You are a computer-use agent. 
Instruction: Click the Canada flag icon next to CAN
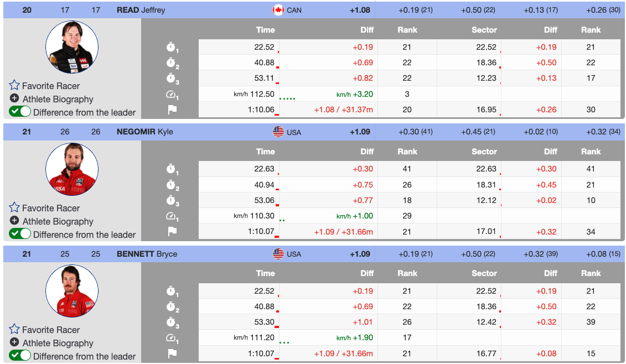(x=278, y=10)
